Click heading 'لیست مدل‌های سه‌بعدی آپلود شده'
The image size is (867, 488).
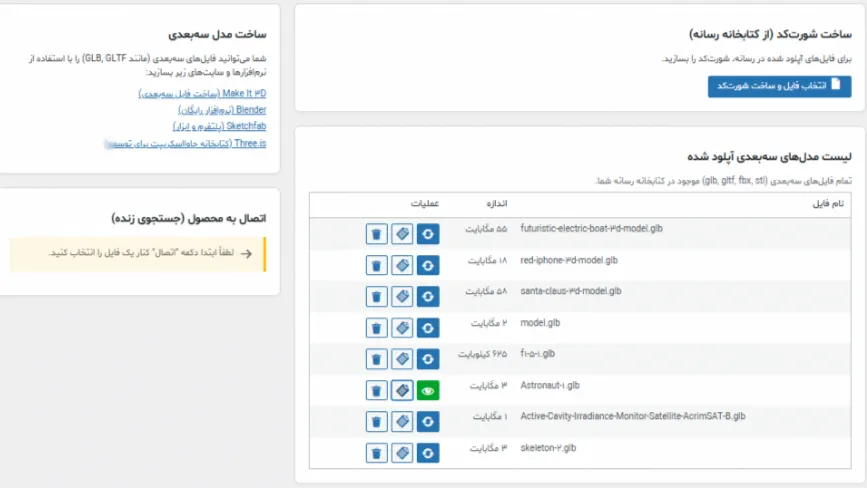point(769,157)
